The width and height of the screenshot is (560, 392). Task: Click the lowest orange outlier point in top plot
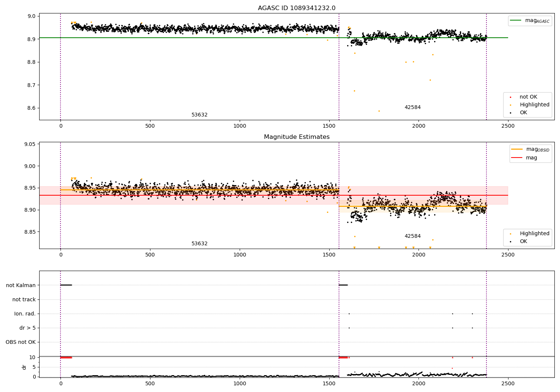pos(379,111)
